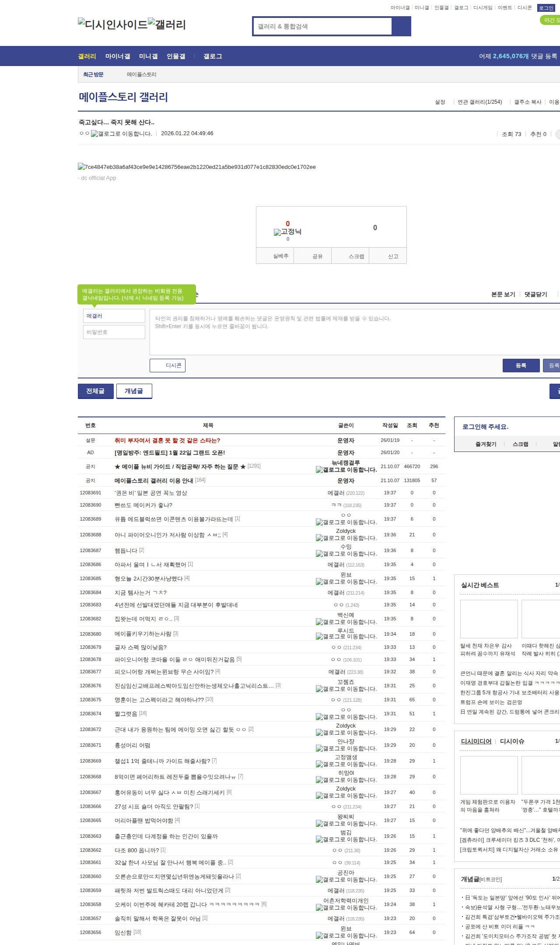Viewport: 560px width, 945px height.
Task: Open the 디시콘 button under comment box
Action: [x=168, y=365]
